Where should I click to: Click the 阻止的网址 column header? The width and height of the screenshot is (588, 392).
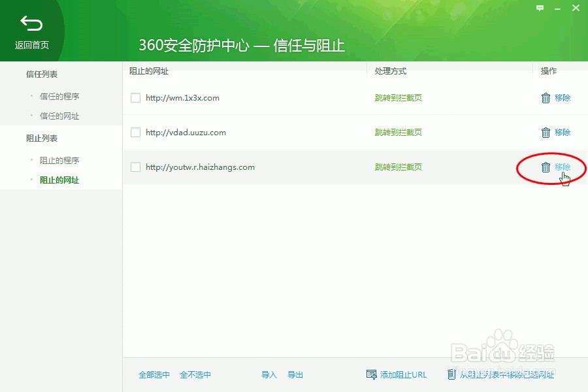149,71
